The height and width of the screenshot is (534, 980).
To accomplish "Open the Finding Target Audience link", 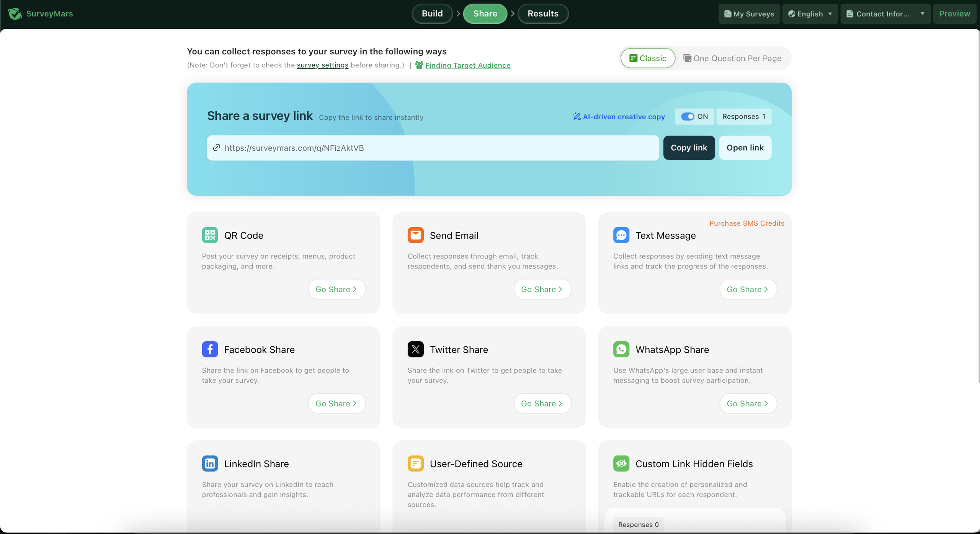I will pos(467,65).
